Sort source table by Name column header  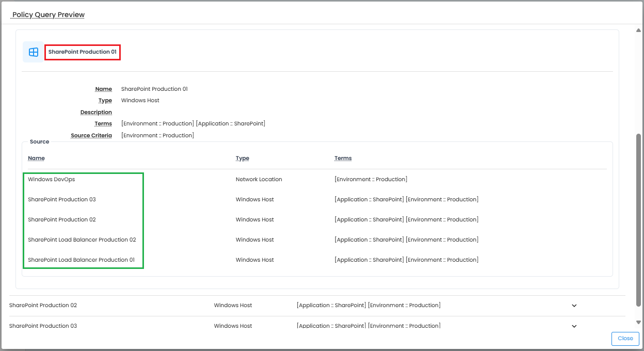tap(36, 158)
